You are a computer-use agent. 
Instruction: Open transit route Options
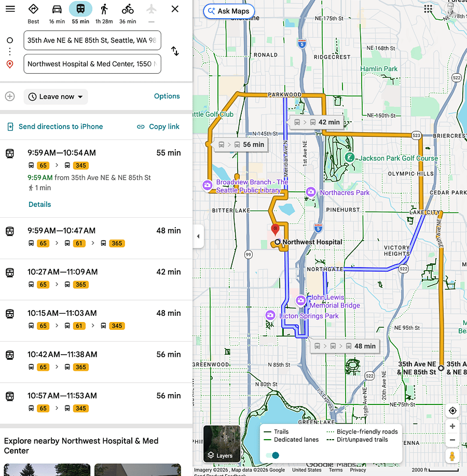coord(167,96)
